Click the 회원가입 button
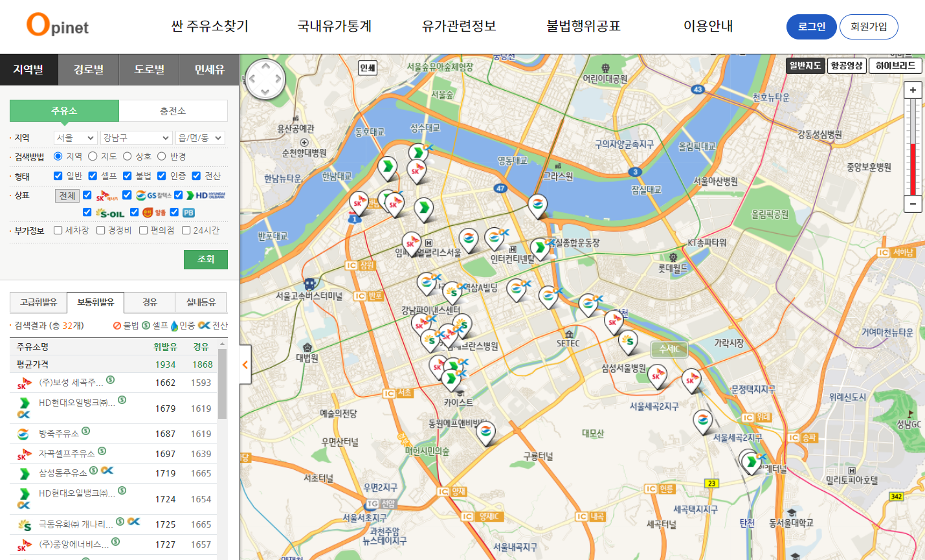This screenshot has width=925, height=560. coord(869,27)
